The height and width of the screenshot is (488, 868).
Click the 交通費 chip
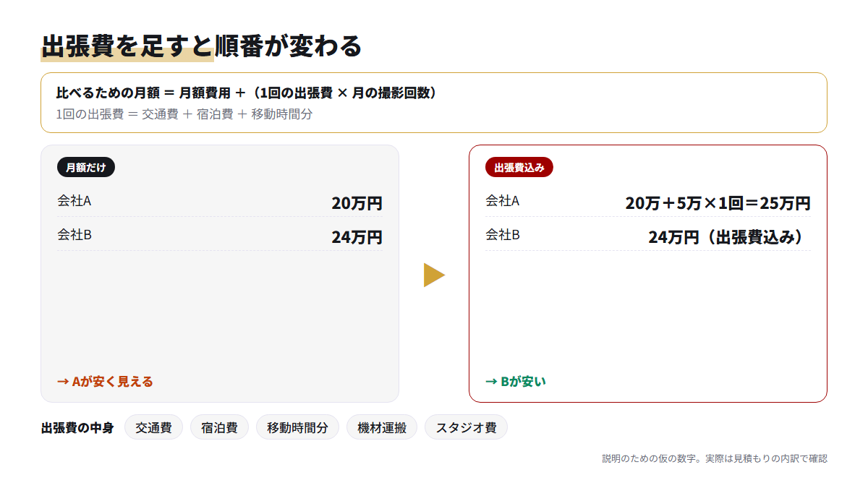pos(153,427)
